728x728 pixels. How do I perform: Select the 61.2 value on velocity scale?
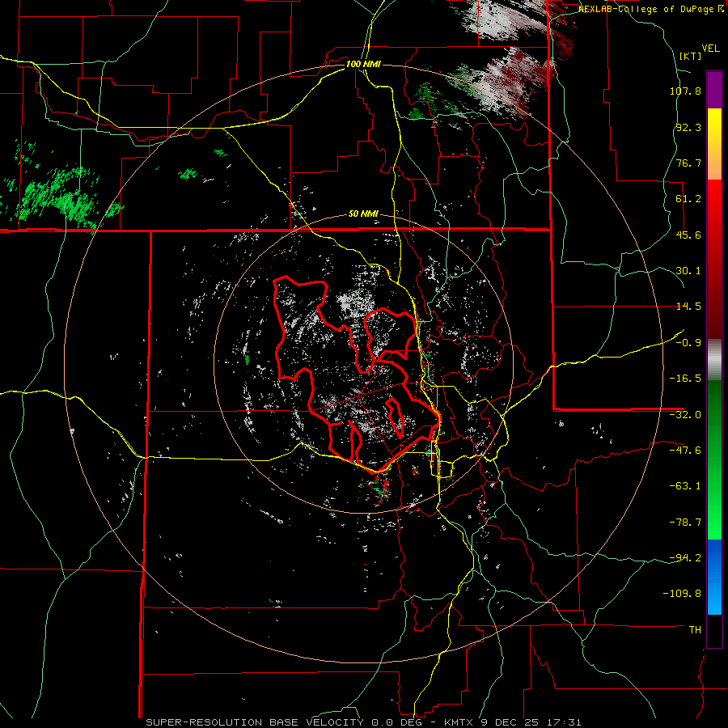[688, 199]
